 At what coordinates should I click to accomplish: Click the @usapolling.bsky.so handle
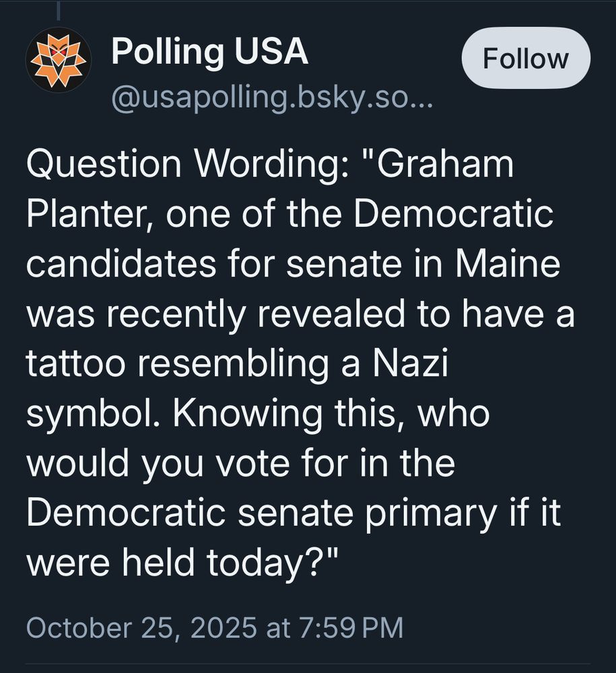click(x=273, y=100)
